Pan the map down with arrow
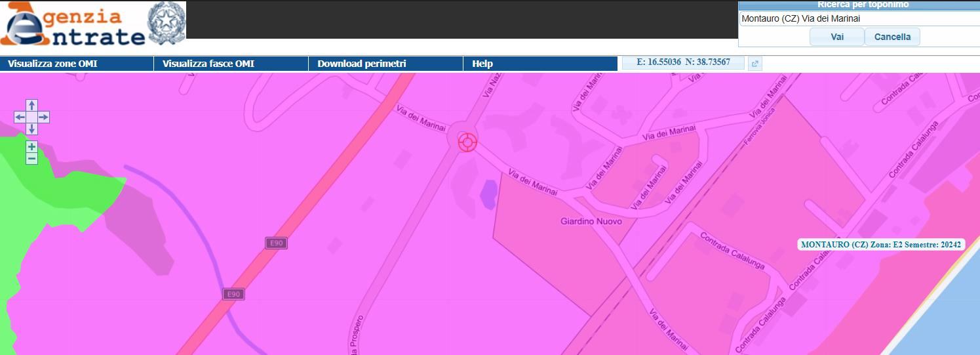The width and height of the screenshot is (980, 355). point(31,129)
